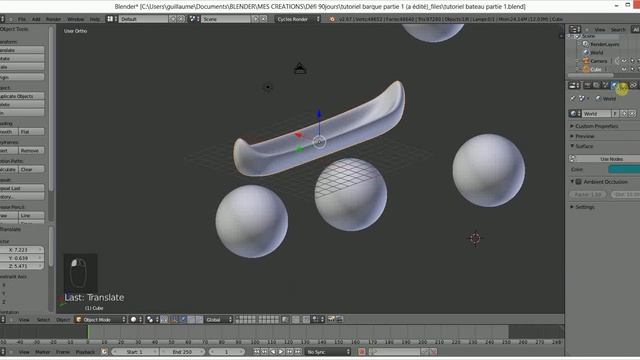Image resolution: width=640 pixels, height=360 pixels.
Task: Toggle the 3D manipulator widget
Action: click(x=174, y=320)
